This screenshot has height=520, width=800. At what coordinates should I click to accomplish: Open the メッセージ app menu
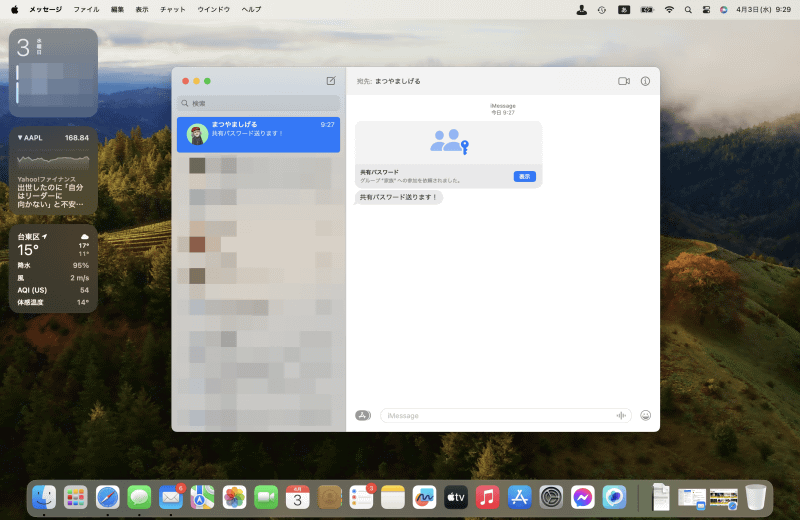(x=45, y=9)
